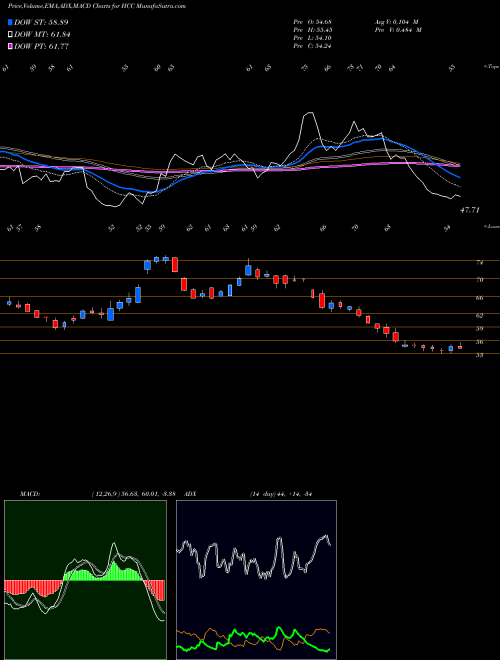
Task: Click the Pre H: 55.45 value
Action: (x=312, y=30)
